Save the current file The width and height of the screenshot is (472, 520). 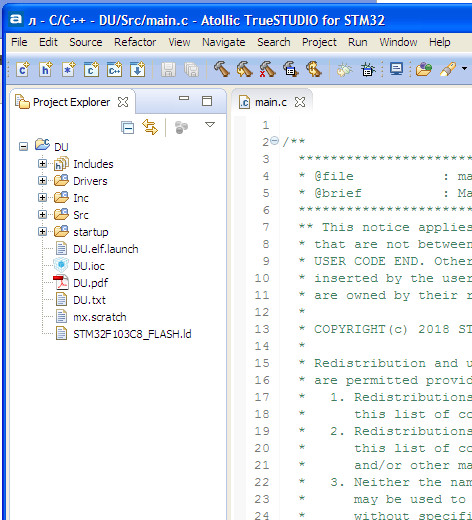[168, 70]
